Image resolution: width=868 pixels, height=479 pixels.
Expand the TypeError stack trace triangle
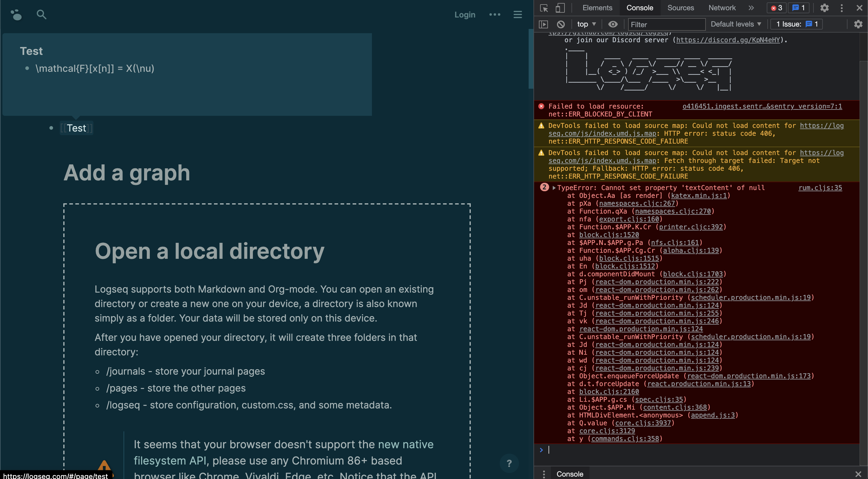554,188
